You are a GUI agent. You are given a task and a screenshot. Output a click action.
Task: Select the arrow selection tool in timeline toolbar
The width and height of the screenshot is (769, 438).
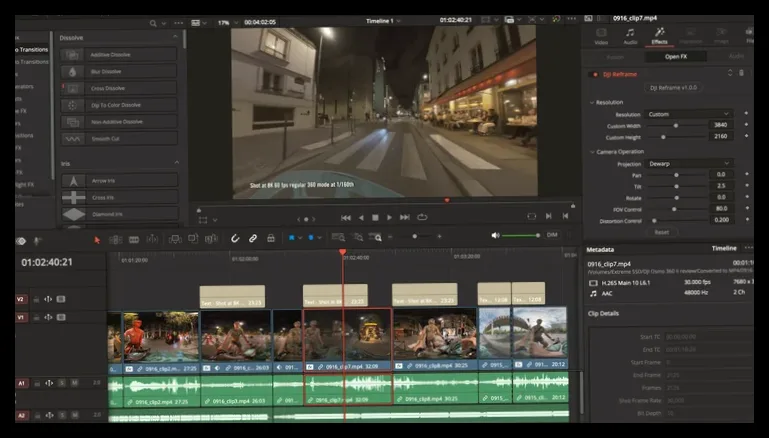pyautogui.click(x=97, y=239)
